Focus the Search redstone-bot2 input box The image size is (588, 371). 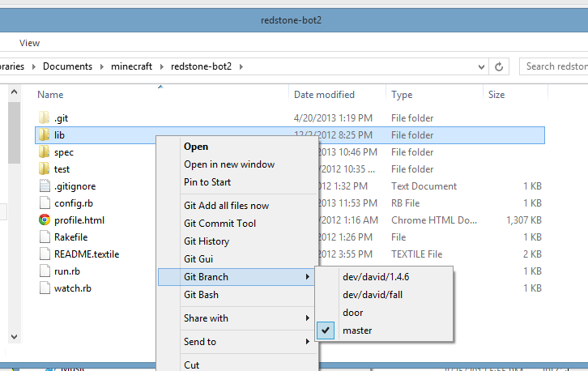point(554,66)
